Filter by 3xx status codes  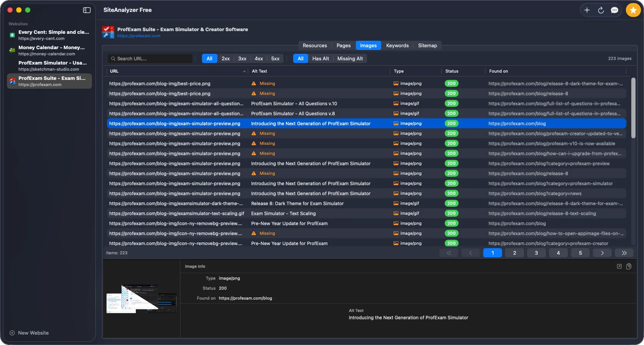(242, 59)
